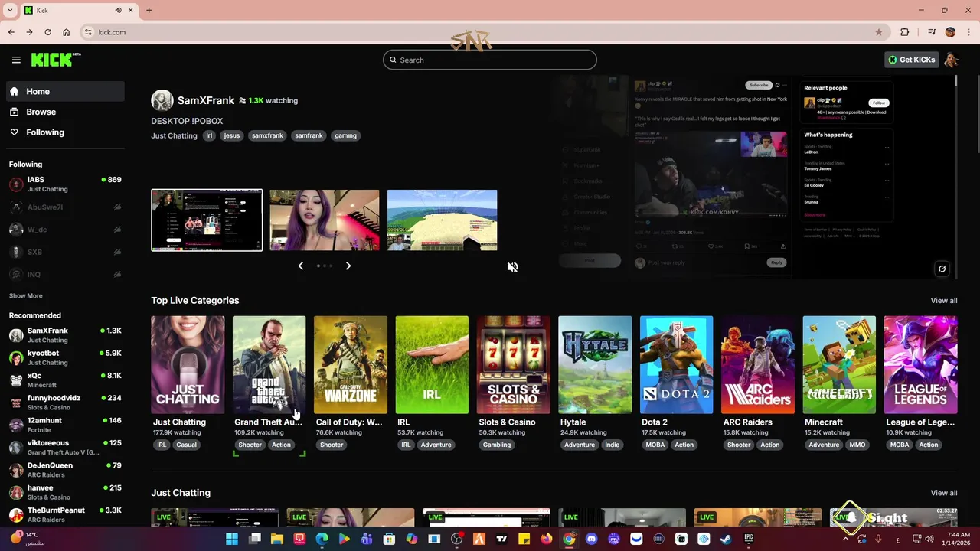Click the Indie tag under Hytale
Image resolution: width=980 pixels, height=551 pixels.
click(x=612, y=445)
